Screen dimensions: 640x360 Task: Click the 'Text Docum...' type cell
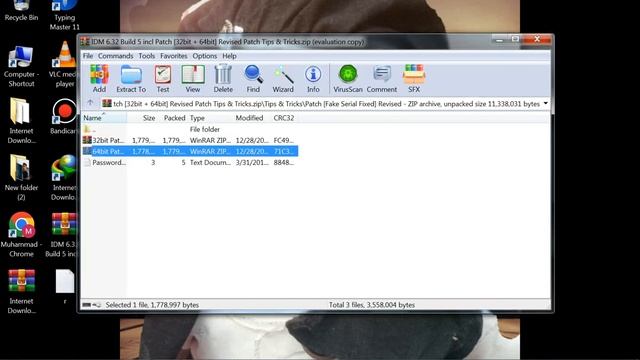(210, 162)
